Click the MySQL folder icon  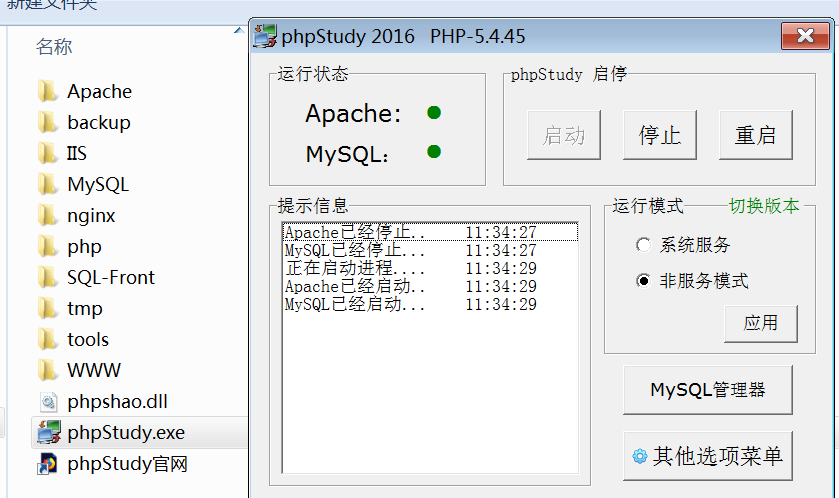click(x=48, y=185)
